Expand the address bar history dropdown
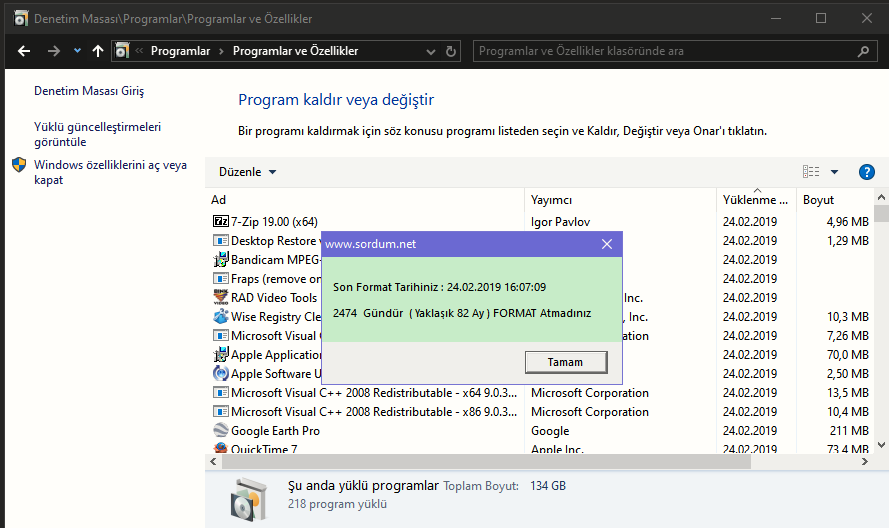 (x=431, y=52)
